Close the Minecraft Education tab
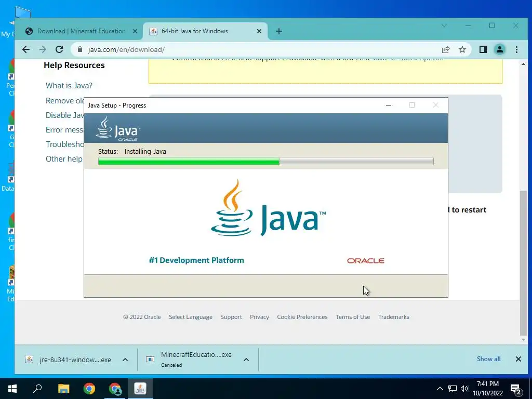Screen dimensions: 532x399 135,31
